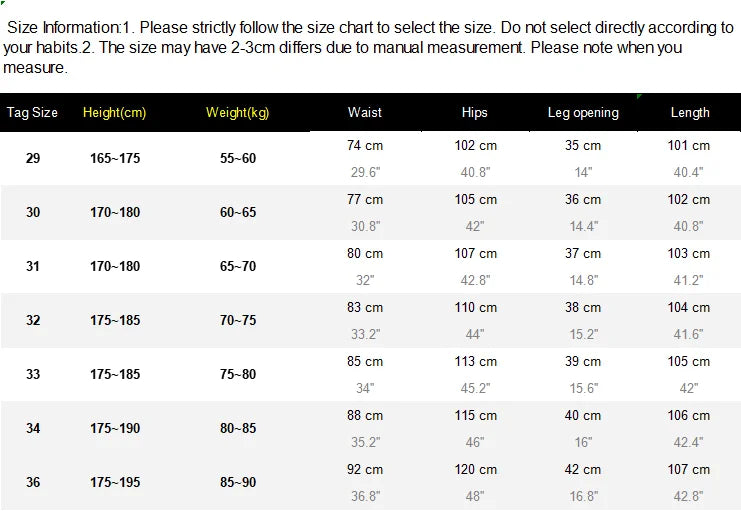Click the 107 cm length value
The width and height of the screenshot is (741, 511).
coord(689,470)
